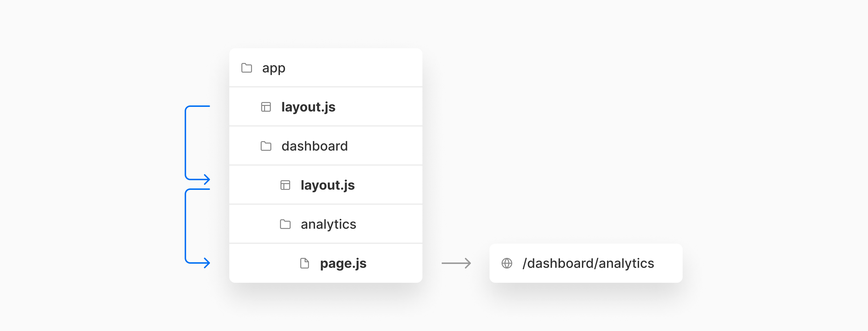Click the analytics folder icon
Screen dimensions: 868x331
point(285,224)
